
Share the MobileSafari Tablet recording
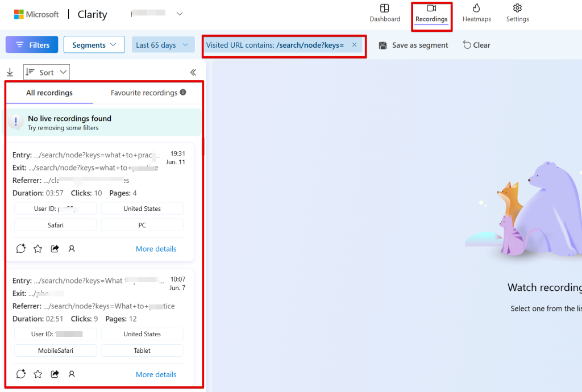tap(55, 374)
